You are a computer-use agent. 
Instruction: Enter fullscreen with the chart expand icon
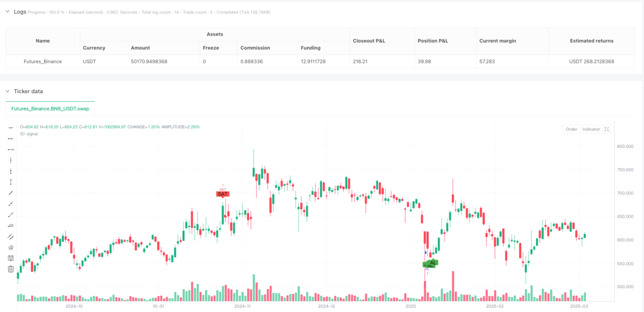607,129
